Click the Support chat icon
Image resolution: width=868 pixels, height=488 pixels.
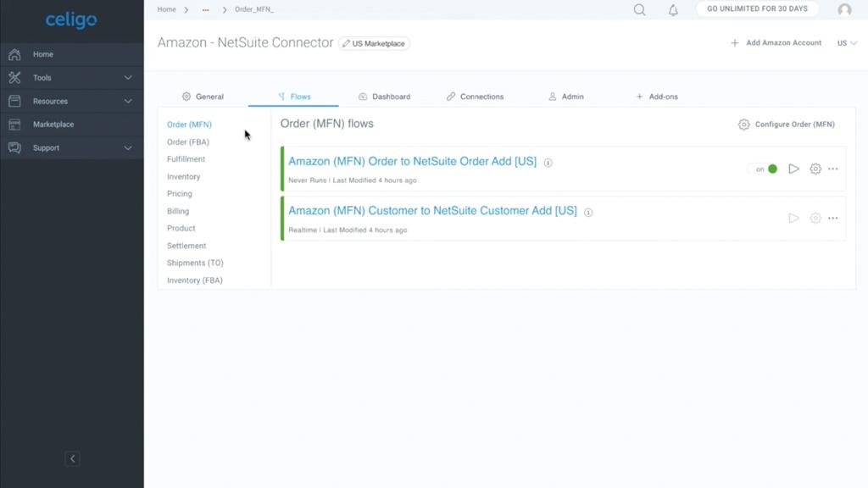point(14,147)
